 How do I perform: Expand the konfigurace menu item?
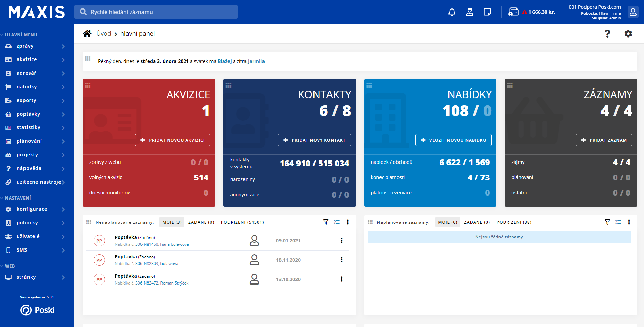[x=63, y=209]
